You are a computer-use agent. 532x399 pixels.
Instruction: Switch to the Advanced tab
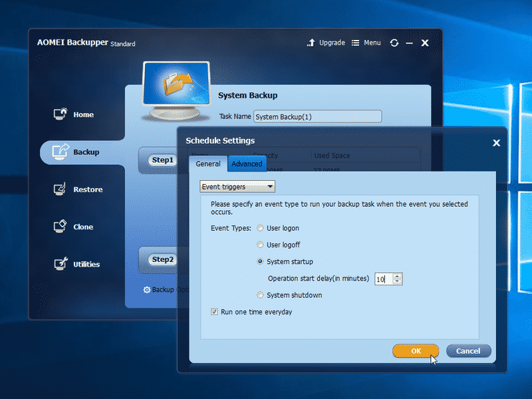coord(247,164)
